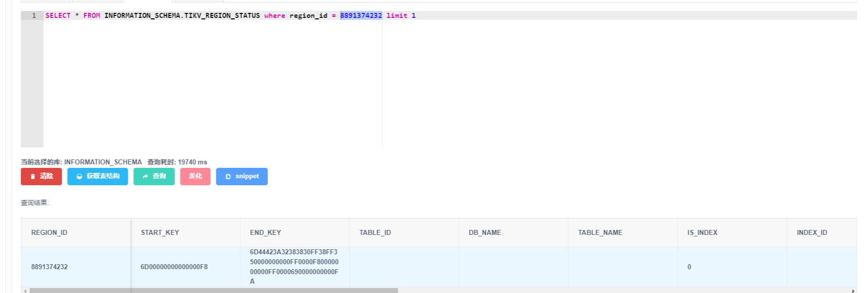The width and height of the screenshot is (868, 293).
Task: Select the START_KEY column header
Action: [x=160, y=232]
